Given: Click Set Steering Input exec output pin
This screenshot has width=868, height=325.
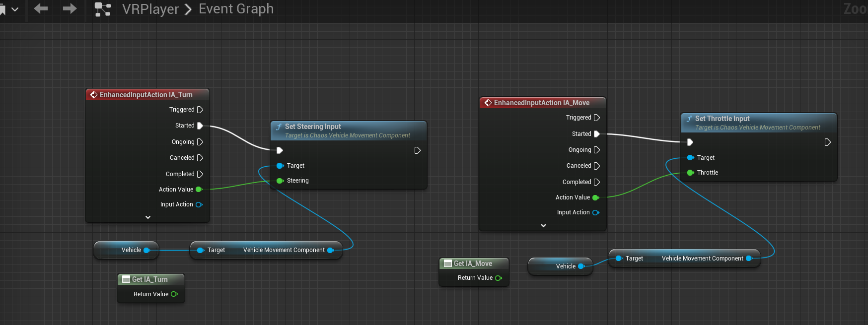Looking at the screenshot, I should [418, 150].
